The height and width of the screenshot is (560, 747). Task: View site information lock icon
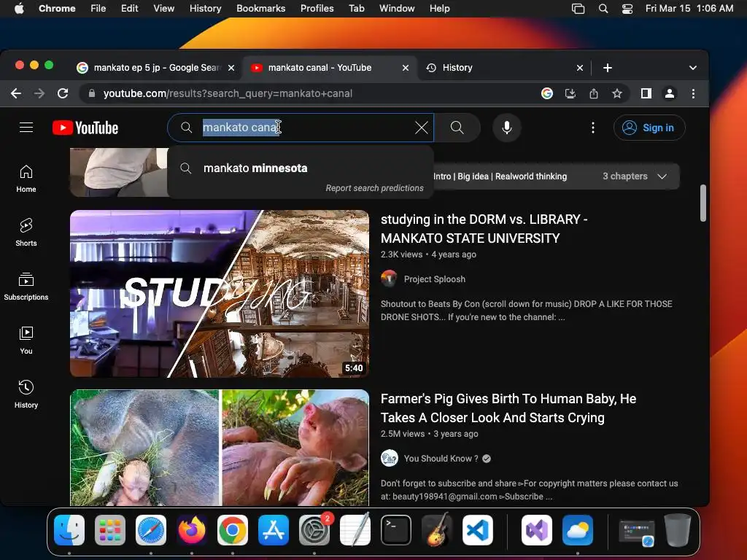coord(92,93)
